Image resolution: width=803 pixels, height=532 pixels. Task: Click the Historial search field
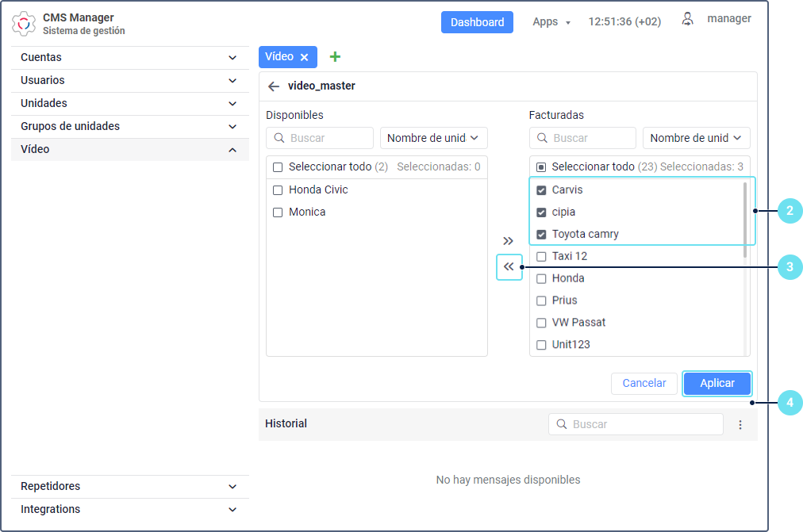pos(636,424)
